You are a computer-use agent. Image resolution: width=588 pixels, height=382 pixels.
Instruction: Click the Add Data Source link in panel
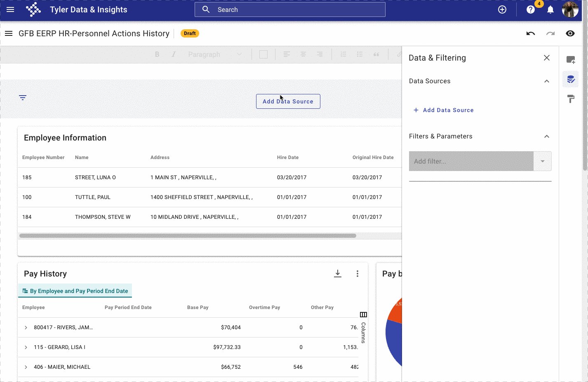pyautogui.click(x=444, y=110)
